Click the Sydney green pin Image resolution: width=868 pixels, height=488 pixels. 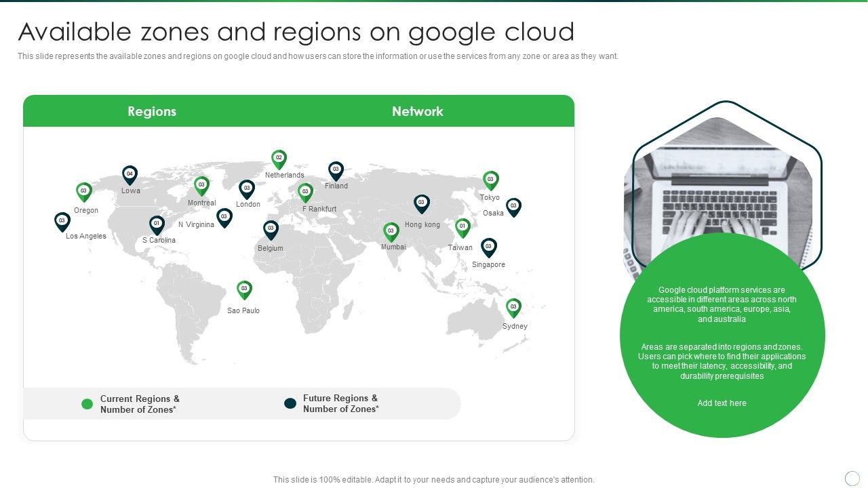pyautogui.click(x=513, y=308)
